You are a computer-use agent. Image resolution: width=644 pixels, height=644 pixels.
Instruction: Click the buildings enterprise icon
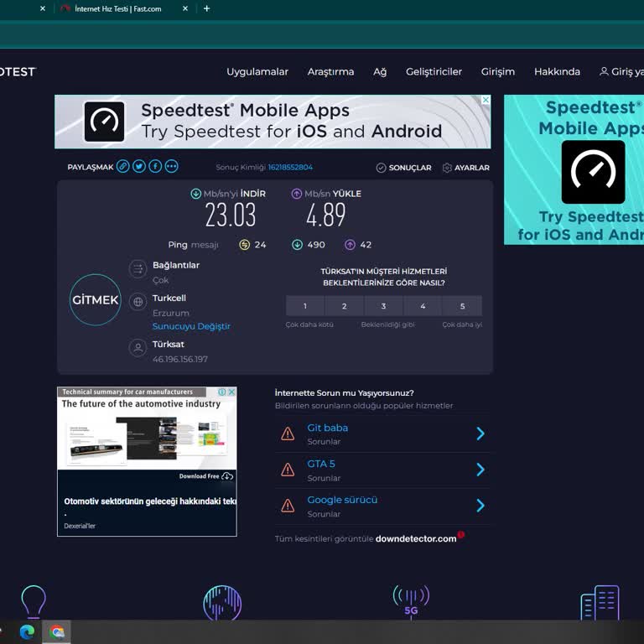tap(600, 603)
